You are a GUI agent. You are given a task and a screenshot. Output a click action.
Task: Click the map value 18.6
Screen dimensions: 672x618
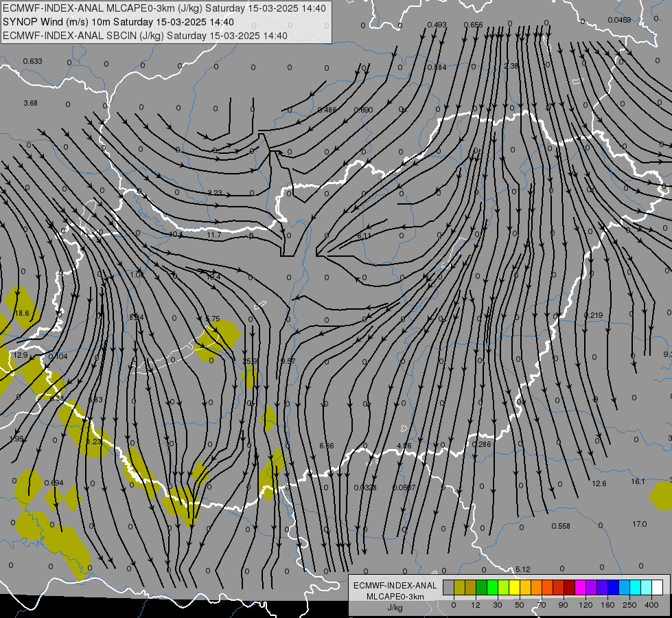21,314
